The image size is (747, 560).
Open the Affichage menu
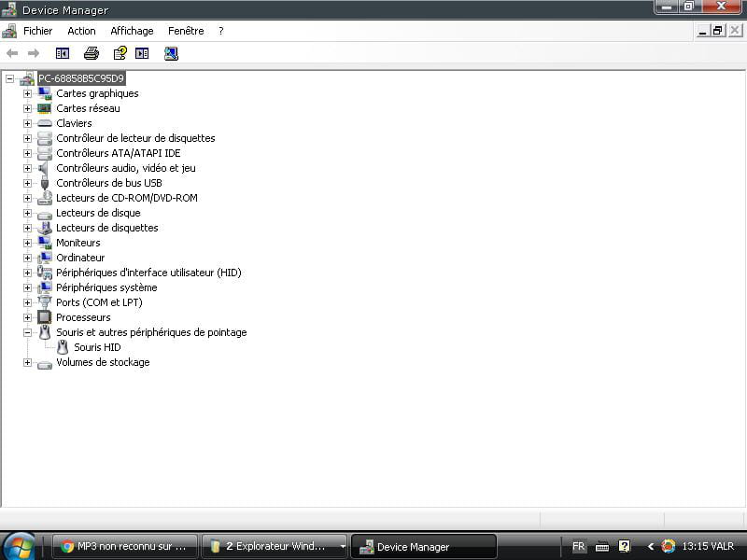(x=132, y=31)
